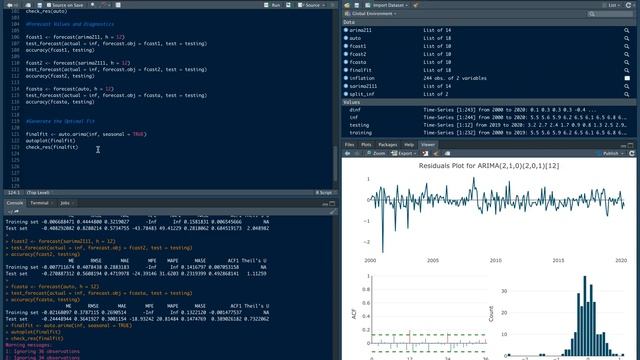
Task: Click the remove current viewer item icon
Action: click(x=425, y=153)
